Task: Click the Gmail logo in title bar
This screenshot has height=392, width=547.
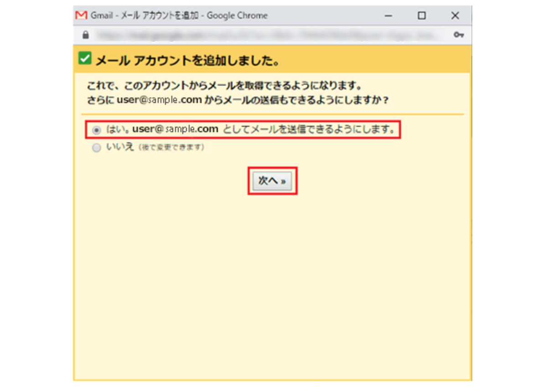Action: pyautogui.click(x=81, y=15)
